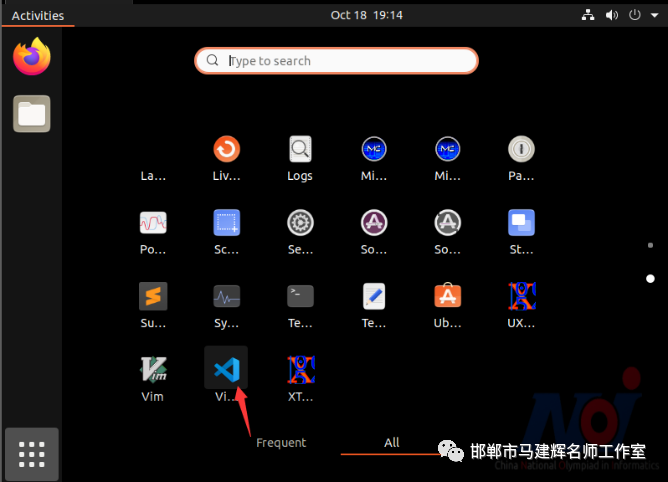The height and width of the screenshot is (482, 668).
Task: Go to first app page dot
Action: [650, 245]
